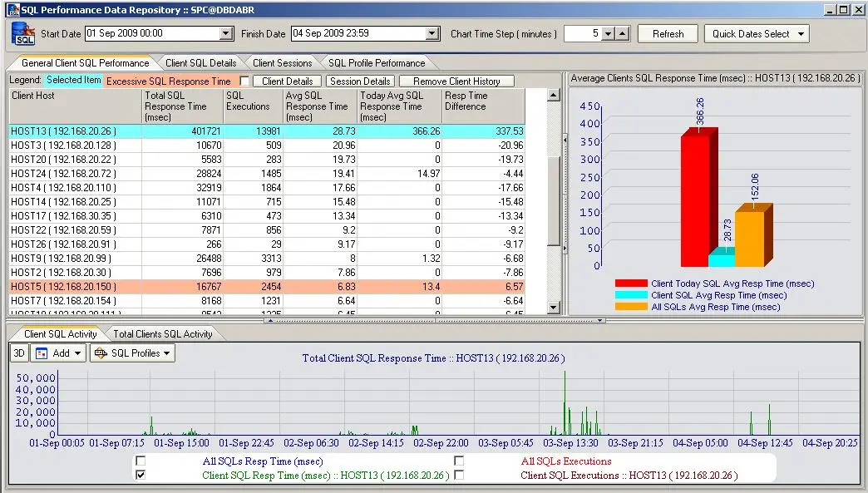Screen dimensions: 868x493
Task: Click the table's scroll up arrow
Action: (x=555, y=96)
